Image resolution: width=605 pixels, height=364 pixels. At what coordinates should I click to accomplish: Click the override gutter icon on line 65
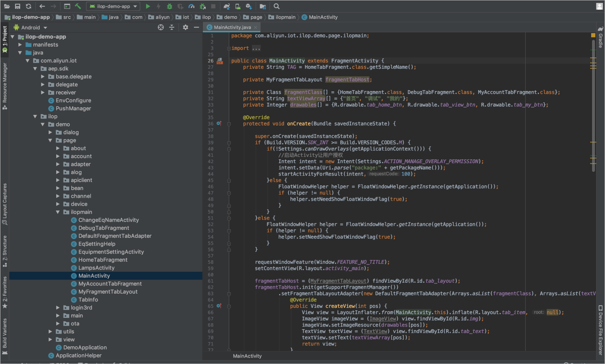pyautogui.click(x=219, y=306)
